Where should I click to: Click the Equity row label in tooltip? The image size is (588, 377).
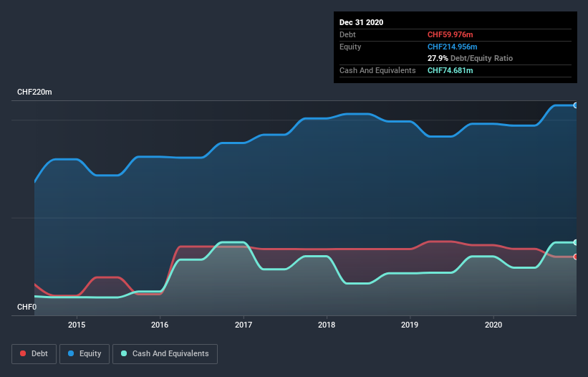[350, 47]
